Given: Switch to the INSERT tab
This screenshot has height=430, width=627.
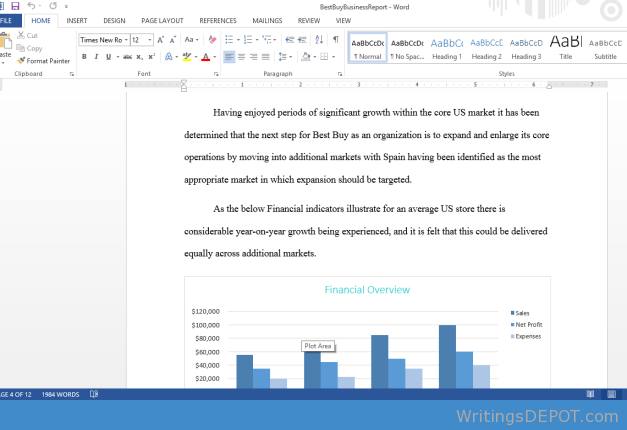Looking at the screenshot, I should click(77, 21).
